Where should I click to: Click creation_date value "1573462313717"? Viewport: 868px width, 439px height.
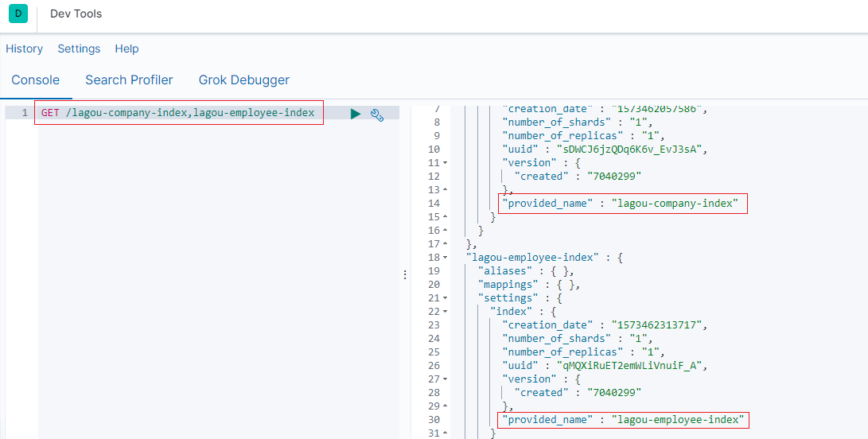656,325
